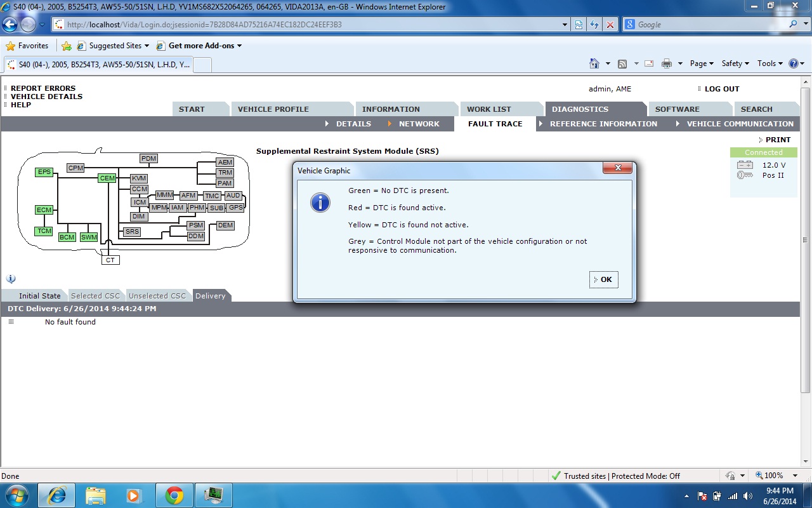
Task: Open the NETWORK sub-tab
Action: 419,124
